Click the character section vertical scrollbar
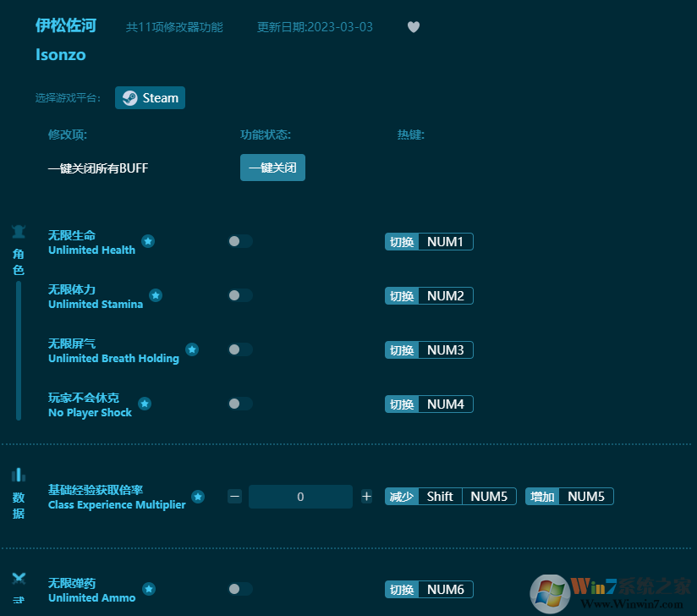 tap(19, 350)
